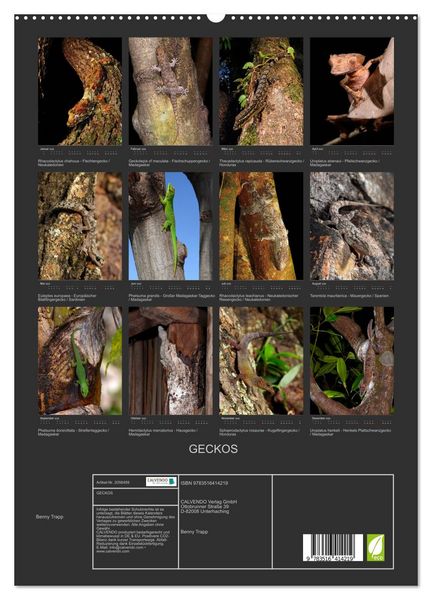
Task: Open the December Uroplatus henkeli photo
Action: coord(352,361)
